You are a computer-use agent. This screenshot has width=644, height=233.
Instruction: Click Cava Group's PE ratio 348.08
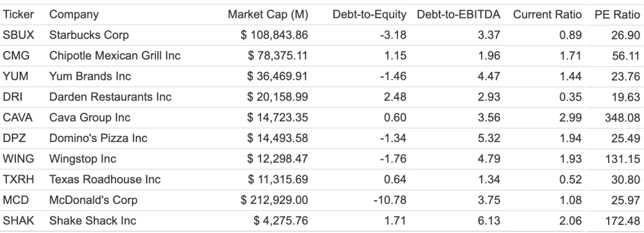[622, 118]
